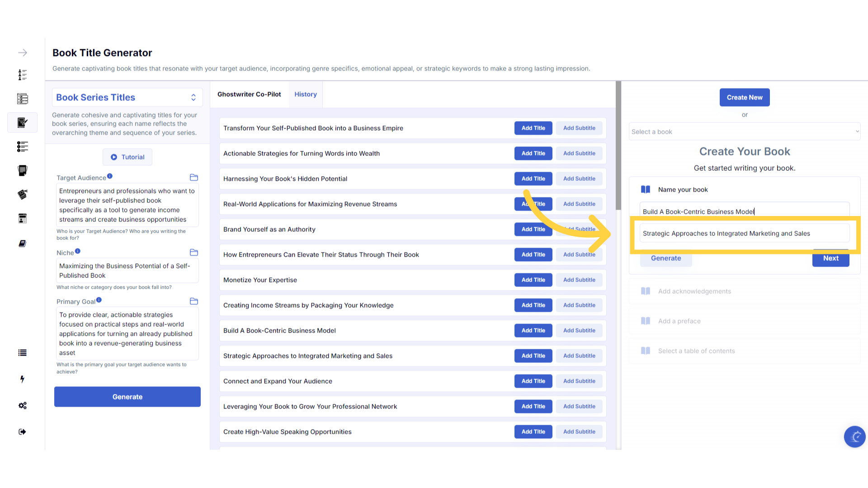Image resolution: width=868 pixels, height=488 pixels.
Task: Click the title list's vertical scrollbar
Action: [x=618, y=145]
